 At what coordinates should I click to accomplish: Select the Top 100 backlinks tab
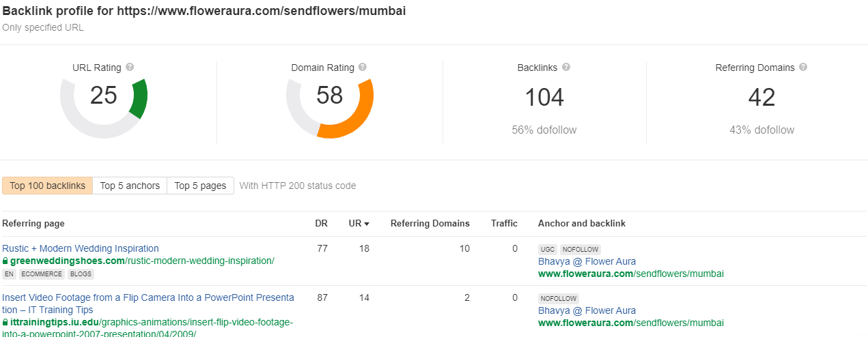tap(48, 186)
